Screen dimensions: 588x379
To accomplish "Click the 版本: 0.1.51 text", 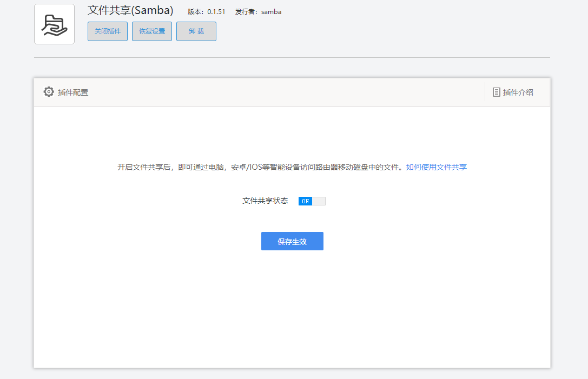I will (207, 12).
